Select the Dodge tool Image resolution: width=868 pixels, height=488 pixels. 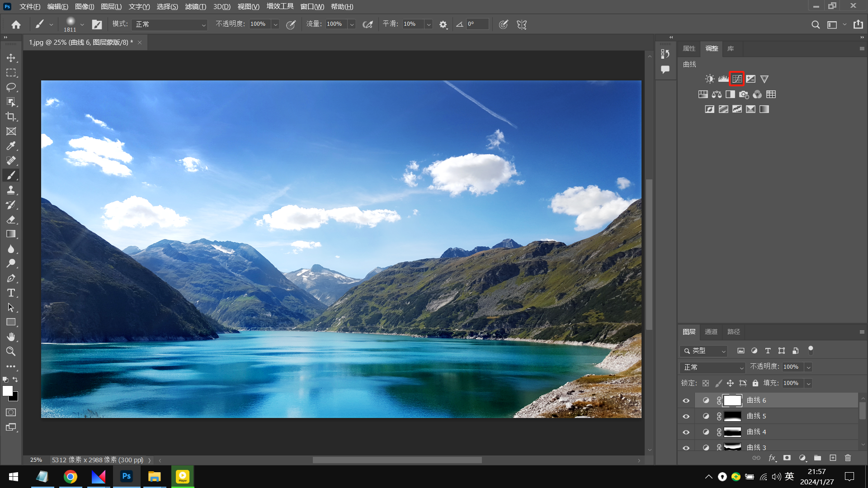pos(11,263)
